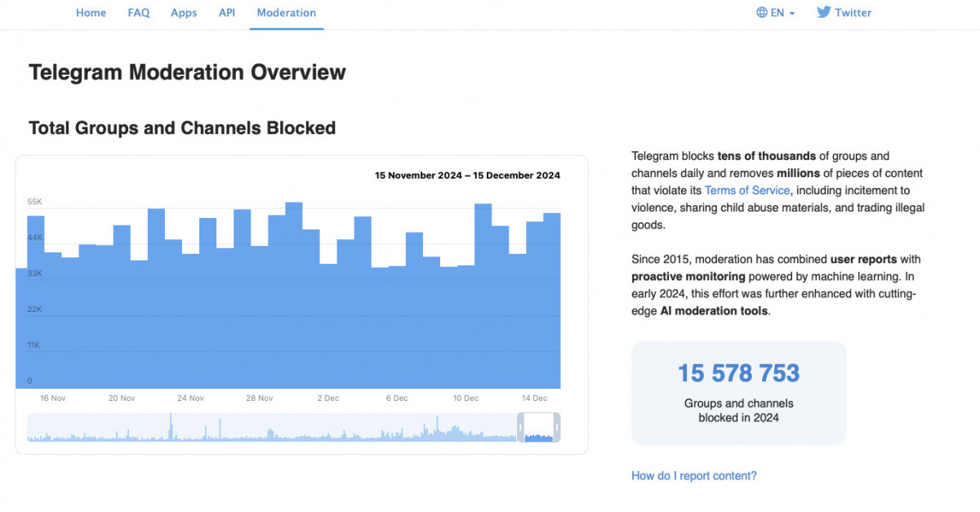Image resolution: width=980 pixels, height=512 pixels.
Task: Click the 16 Nov date label
Action: coord(53,398)
